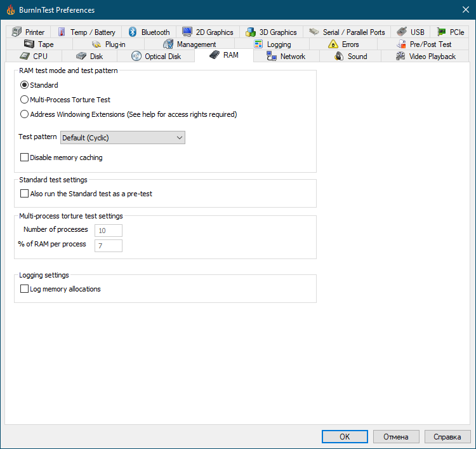Go to the 3D Graphics tab
Viewport: 476px width, 449px height.
(271, 32)
